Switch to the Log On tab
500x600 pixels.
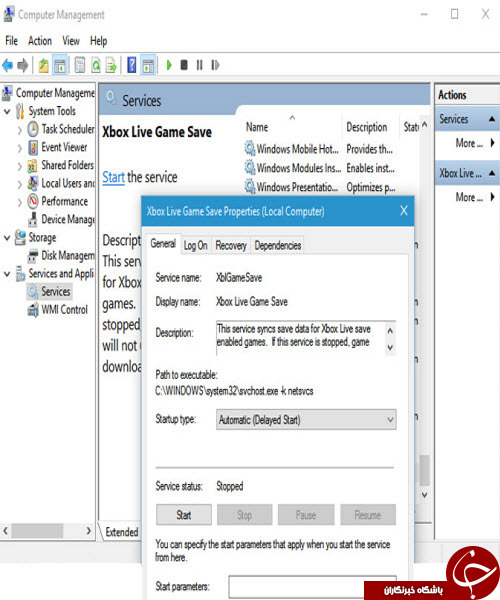(x=195, y=245)
